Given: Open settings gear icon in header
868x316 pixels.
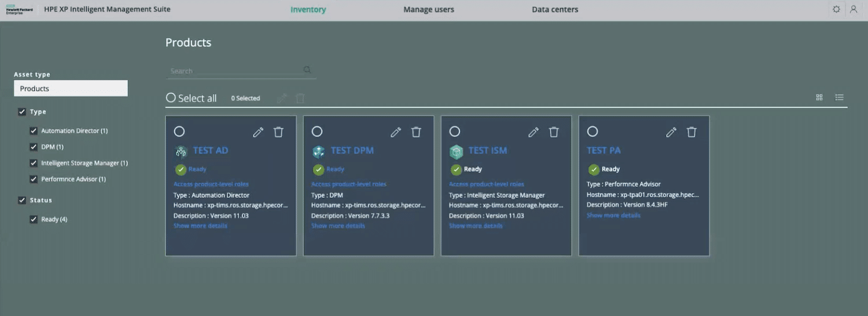Looking at the screenshot, I should tap(836, 9).
